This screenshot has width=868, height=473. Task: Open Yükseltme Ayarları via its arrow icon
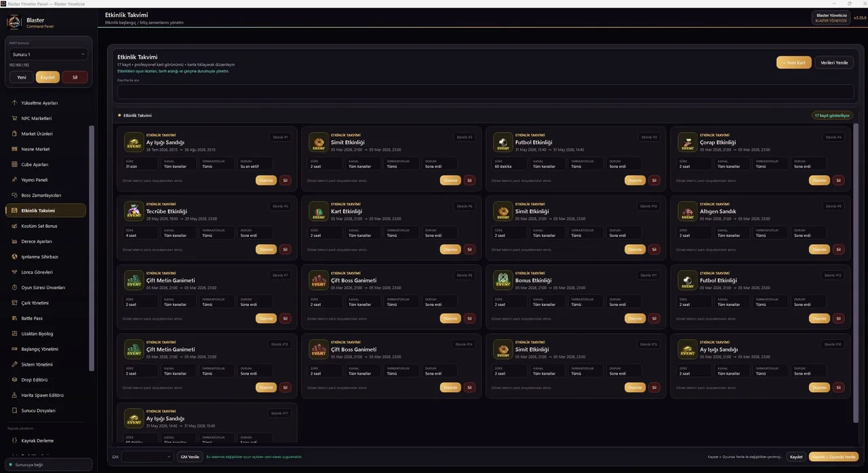tap(14, 103)
